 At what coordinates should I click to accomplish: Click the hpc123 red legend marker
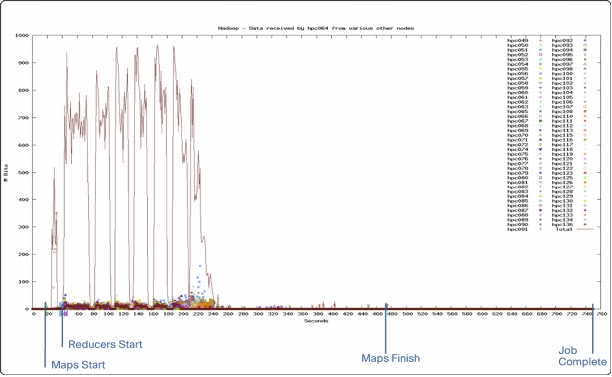click(x=585, y=173)
